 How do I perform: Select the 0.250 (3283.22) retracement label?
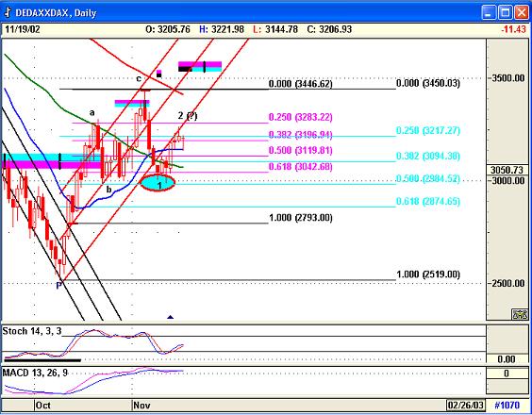pos(301,117)
